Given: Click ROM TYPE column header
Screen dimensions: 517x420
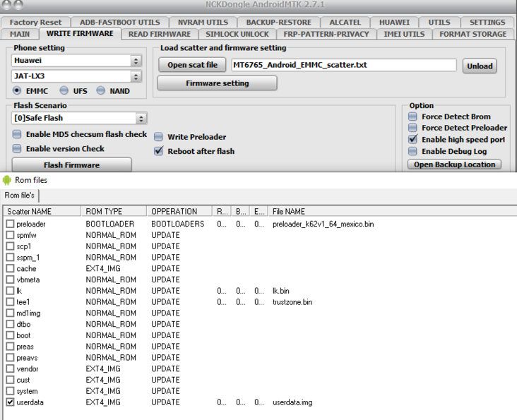Looking at the screenshot, I should pos(114,211).
